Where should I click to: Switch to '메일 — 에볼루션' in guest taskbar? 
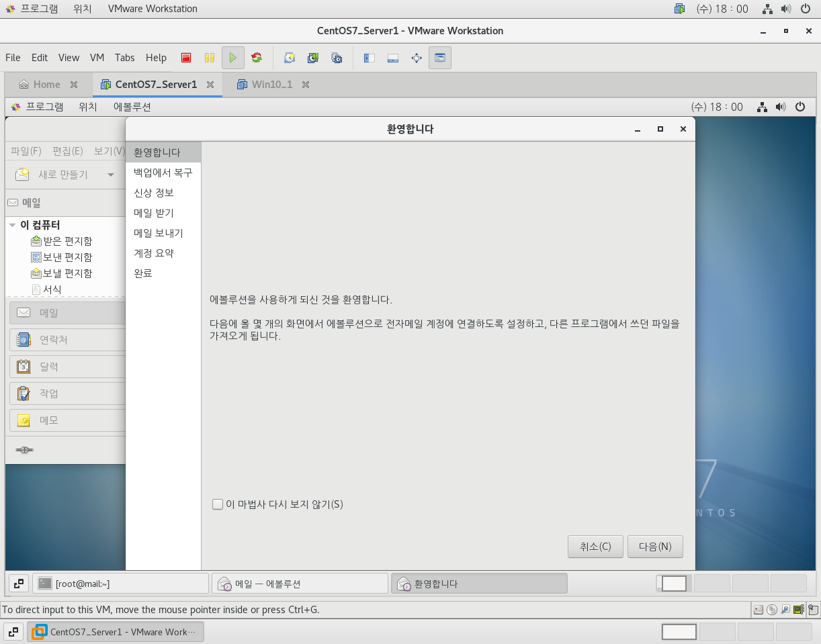(x=300, y=584)
